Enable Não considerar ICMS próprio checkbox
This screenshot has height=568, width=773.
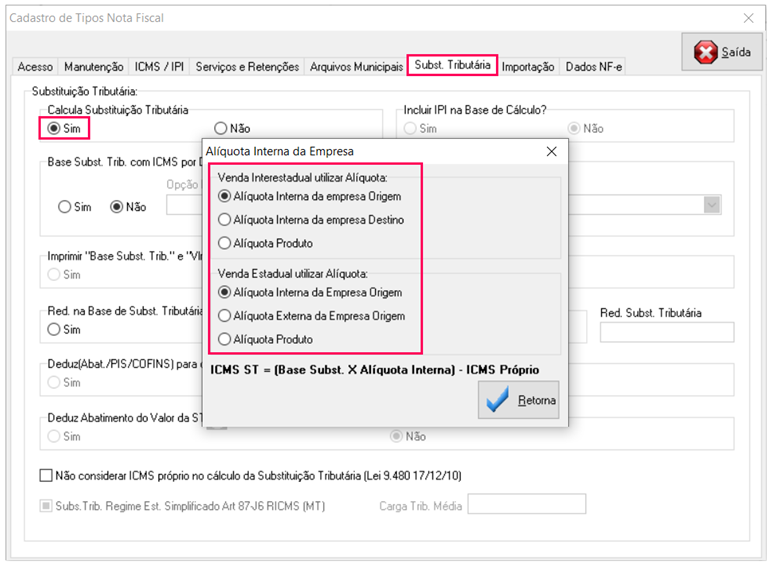(46, 475)
